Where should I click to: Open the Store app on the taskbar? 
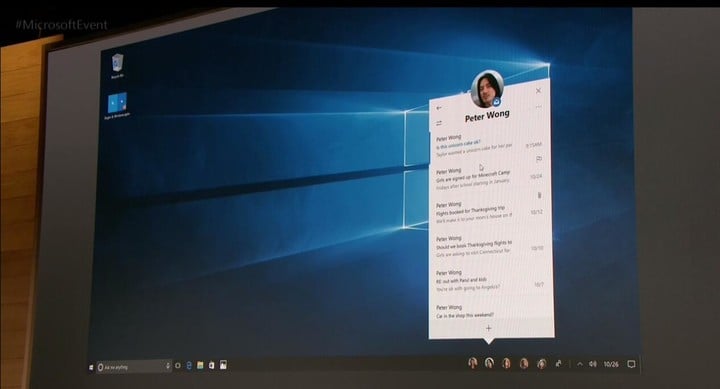pos(211,366)
